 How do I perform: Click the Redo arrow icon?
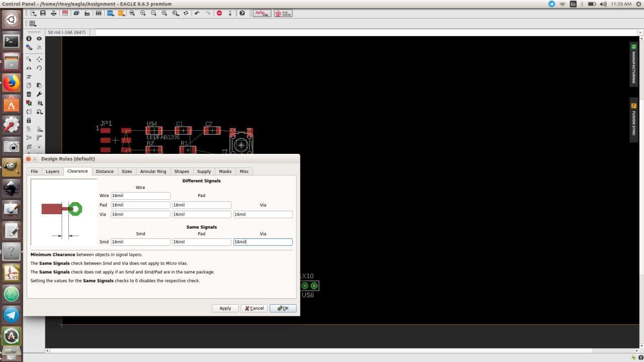pyautogui.click(x=208, y=13)
